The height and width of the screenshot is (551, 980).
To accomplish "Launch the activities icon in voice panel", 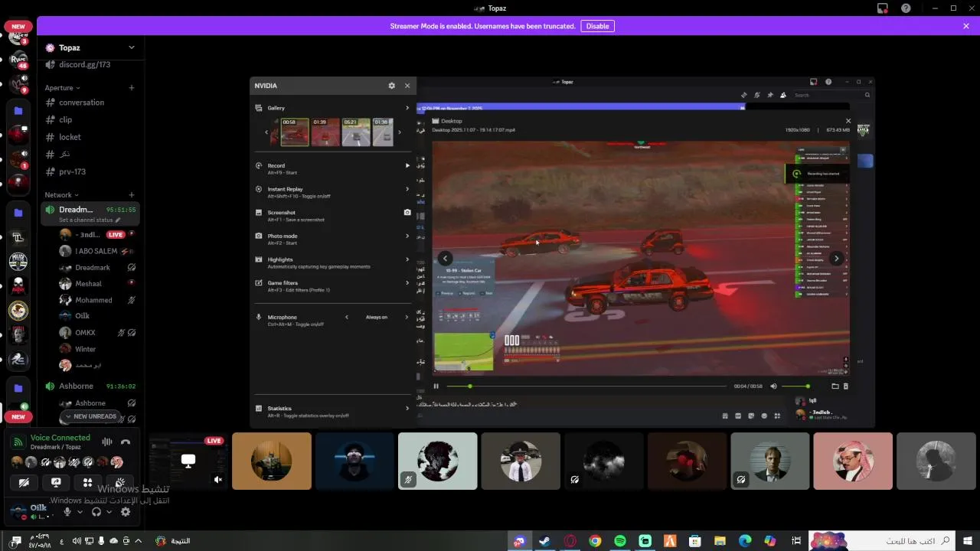I will point(88,483).
